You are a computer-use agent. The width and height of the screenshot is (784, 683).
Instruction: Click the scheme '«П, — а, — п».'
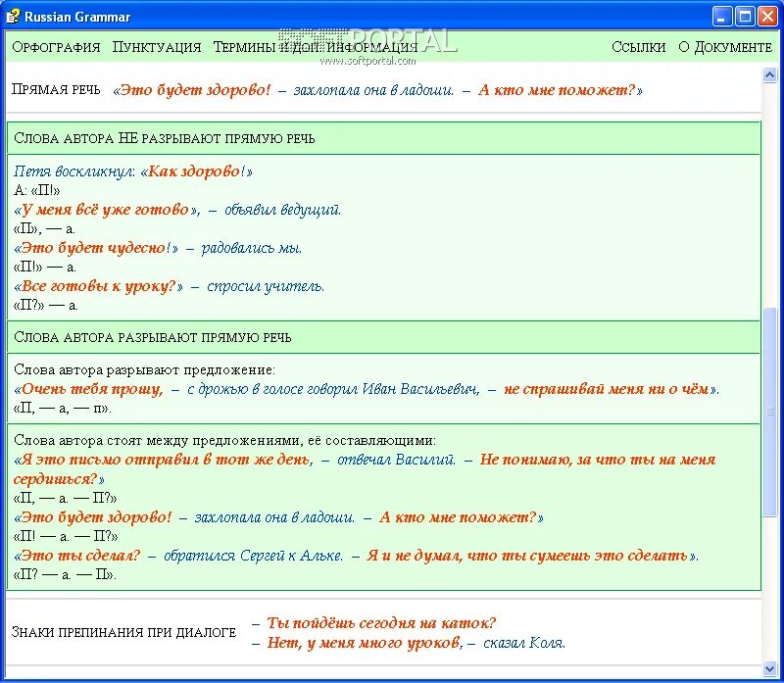coord(63,409)
